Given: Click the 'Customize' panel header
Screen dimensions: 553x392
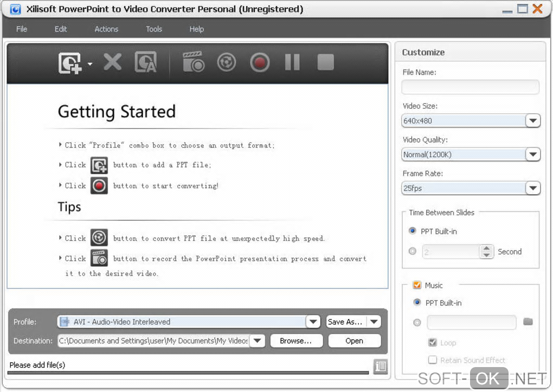Looking at the screenshot, I should (x=423, y=52).
